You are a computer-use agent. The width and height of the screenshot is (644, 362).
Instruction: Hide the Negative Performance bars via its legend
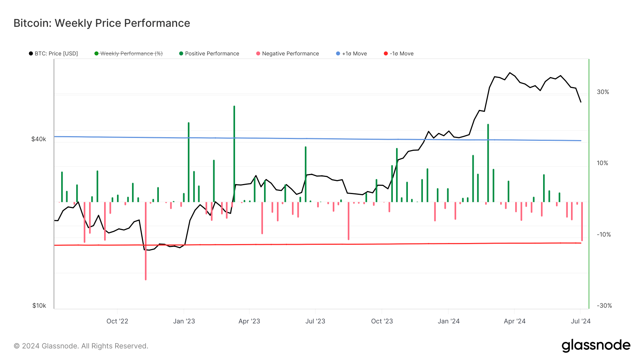coord(290,54)
